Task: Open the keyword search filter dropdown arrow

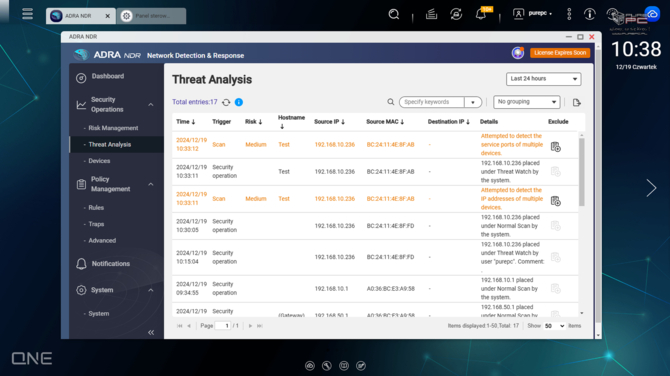Action: [x=473, y=102]
